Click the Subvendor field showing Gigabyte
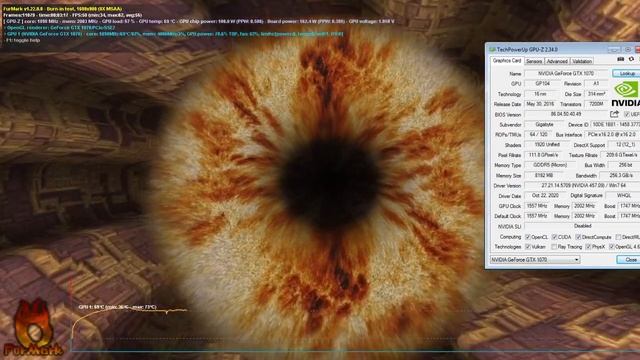The image size is (640, 360). pos(544,124)
